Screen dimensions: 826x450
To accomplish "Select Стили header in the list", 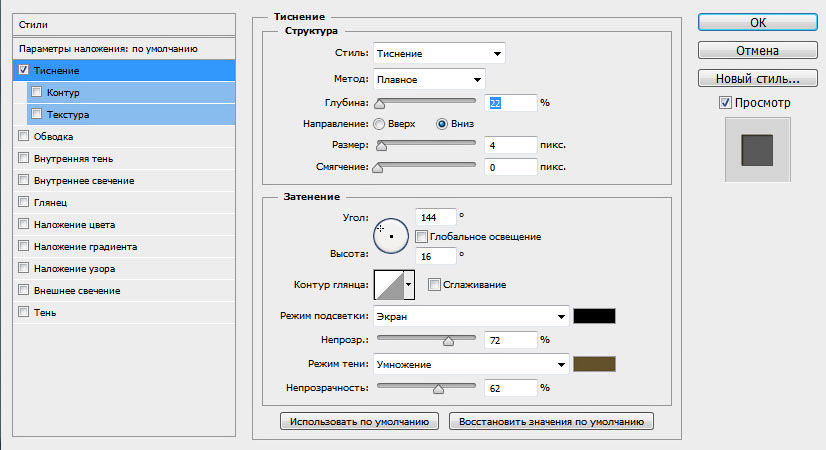I will point(124,25).
